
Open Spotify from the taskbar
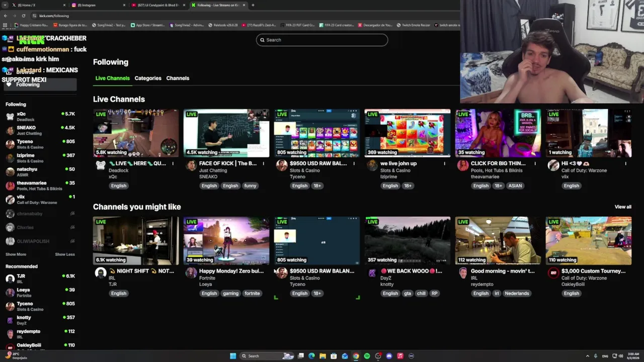tap(367, 356)
